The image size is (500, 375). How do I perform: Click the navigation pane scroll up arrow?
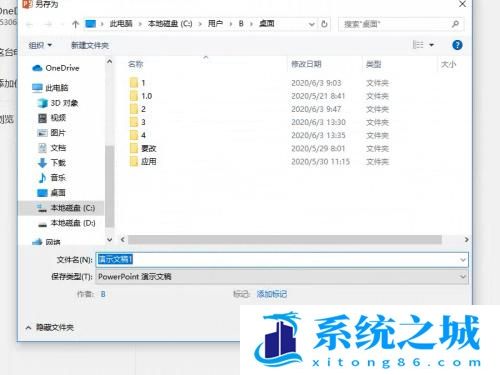click(x=109, y=62)
